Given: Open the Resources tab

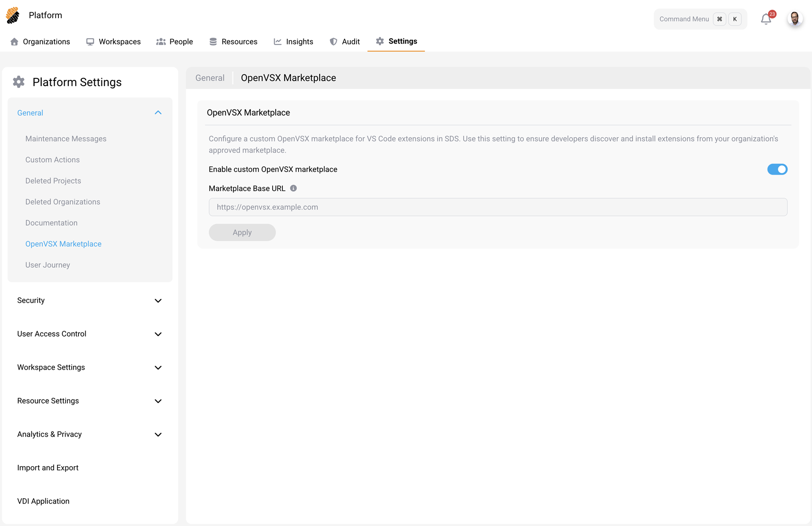Looking at the screenshot, I should [x=234, y=42].
